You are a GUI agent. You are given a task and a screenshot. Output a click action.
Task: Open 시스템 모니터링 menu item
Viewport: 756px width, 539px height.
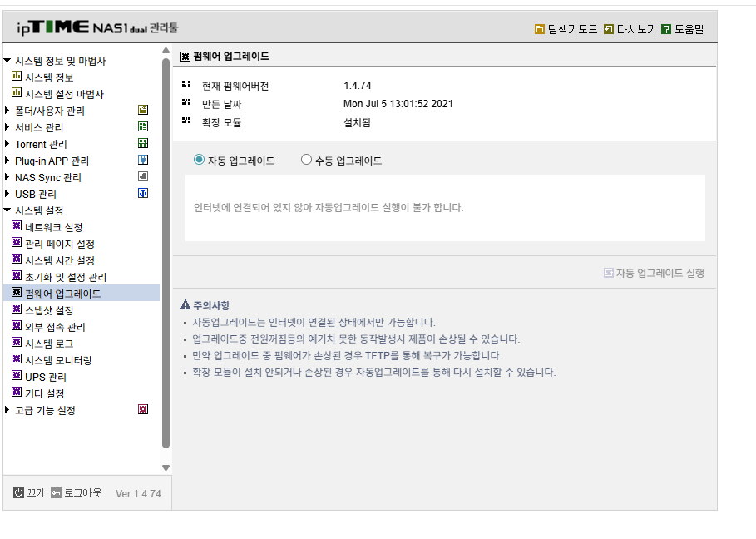(x=58, y=360)
